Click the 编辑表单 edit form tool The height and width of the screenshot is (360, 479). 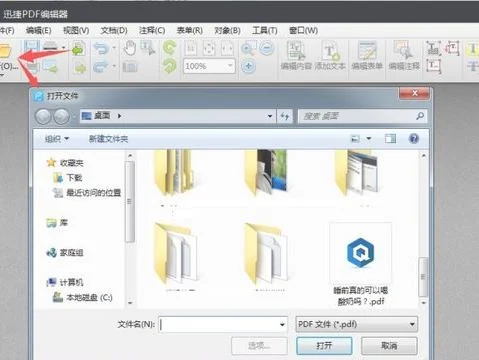(x=367, y=56)
